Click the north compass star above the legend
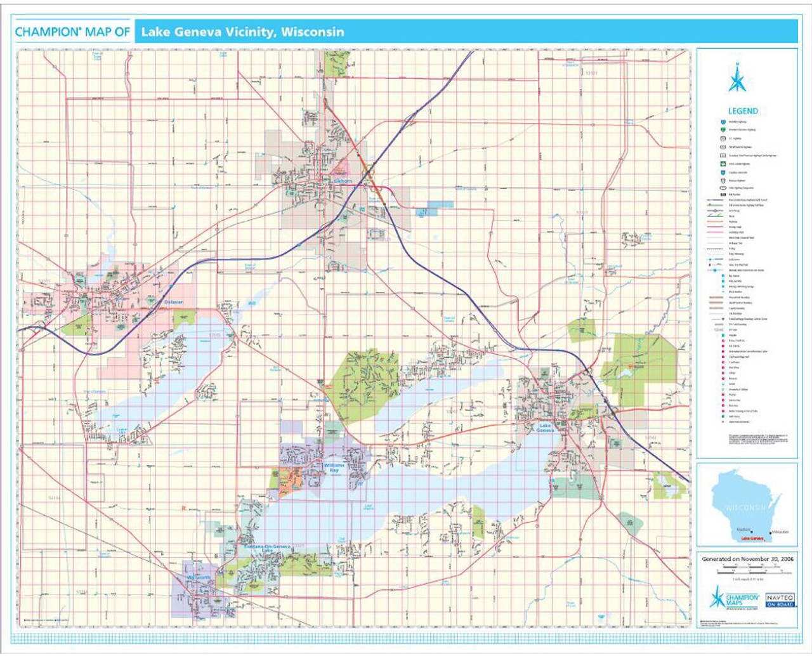The width and height of the screenshot is (812, 656). click(737, 79)
